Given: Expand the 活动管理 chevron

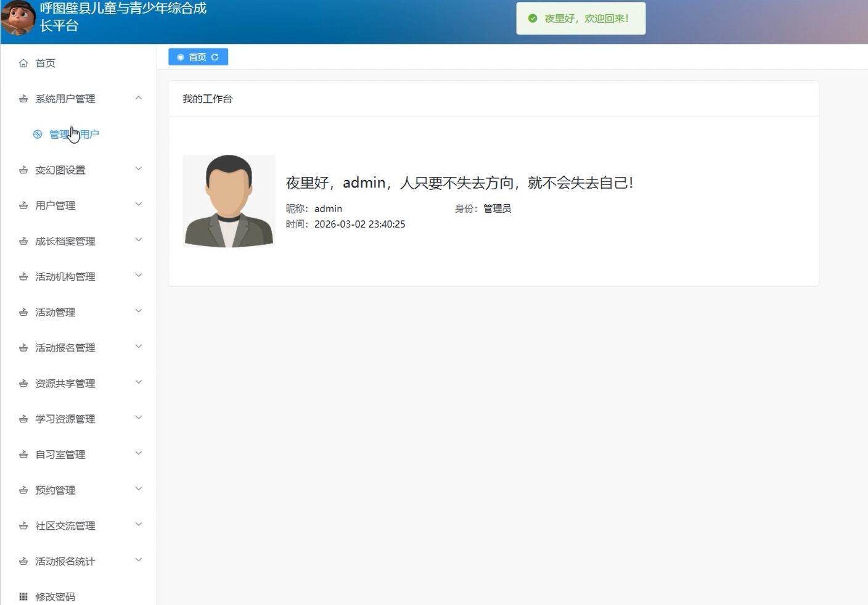Looking at the screenshot, I should 139,311.
